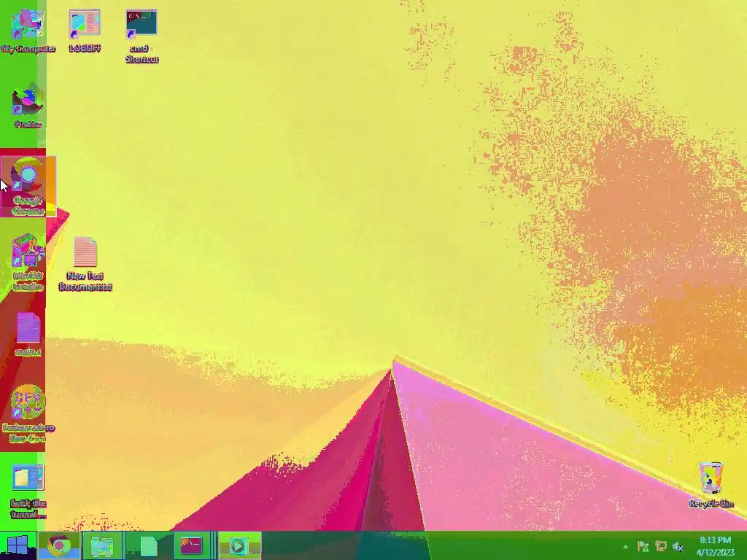Select the LOGOFF shortcut icon
Viewport: 747px width, 560px height.
85,31
